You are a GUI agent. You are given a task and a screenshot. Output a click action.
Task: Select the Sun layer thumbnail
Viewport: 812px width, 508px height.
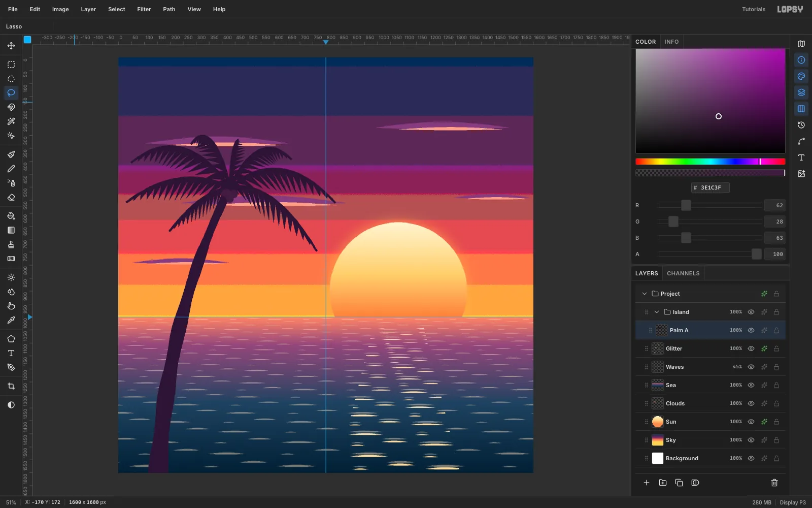click(658, 422)
